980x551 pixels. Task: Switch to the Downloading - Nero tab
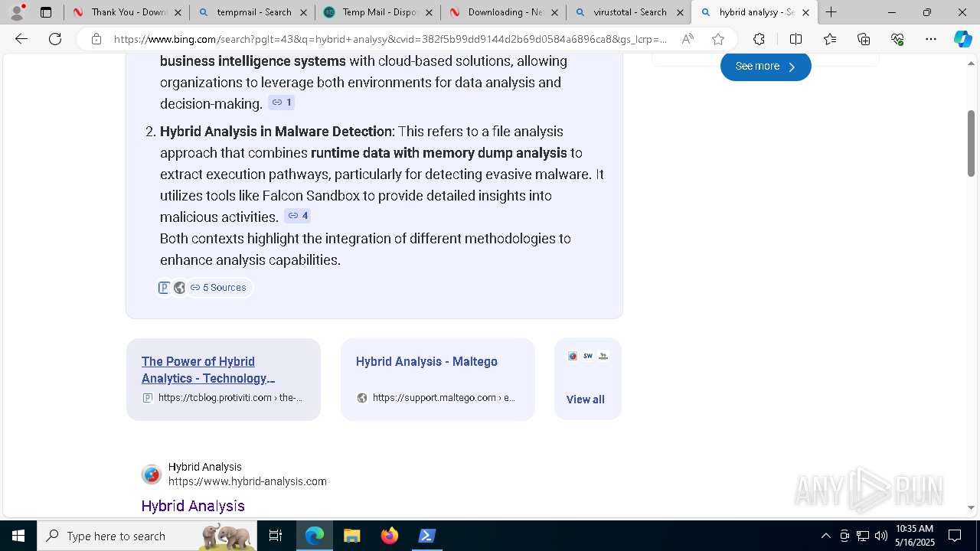click(x=505, y=12)
